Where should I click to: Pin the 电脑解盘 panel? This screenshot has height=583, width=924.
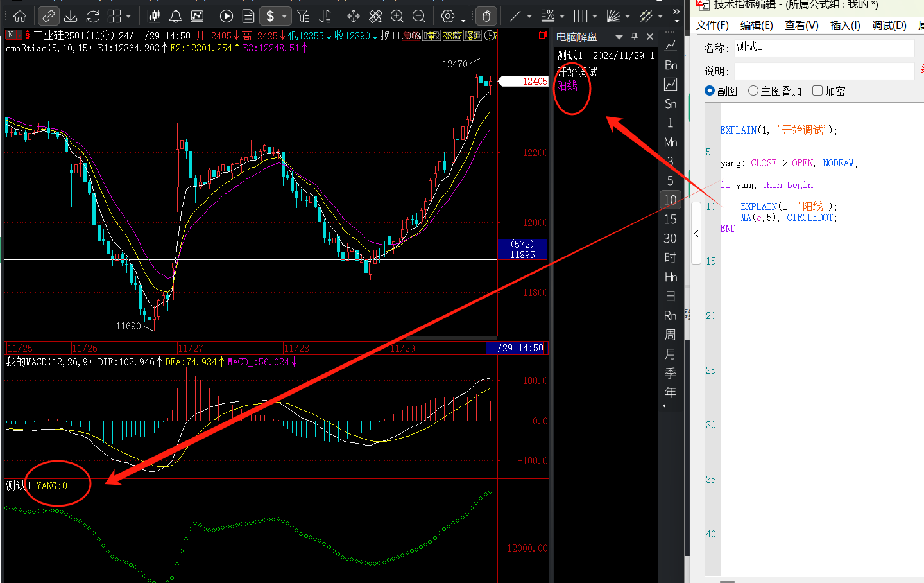click(x=635, y=37)
